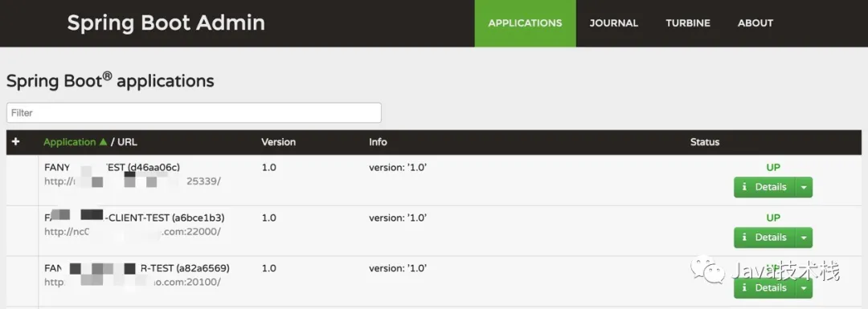Image resolution: width=868 pixels, height=309 pixels.
Task: Click version 1.0 cell in d46aa06c row
Action: pos(268,167)
